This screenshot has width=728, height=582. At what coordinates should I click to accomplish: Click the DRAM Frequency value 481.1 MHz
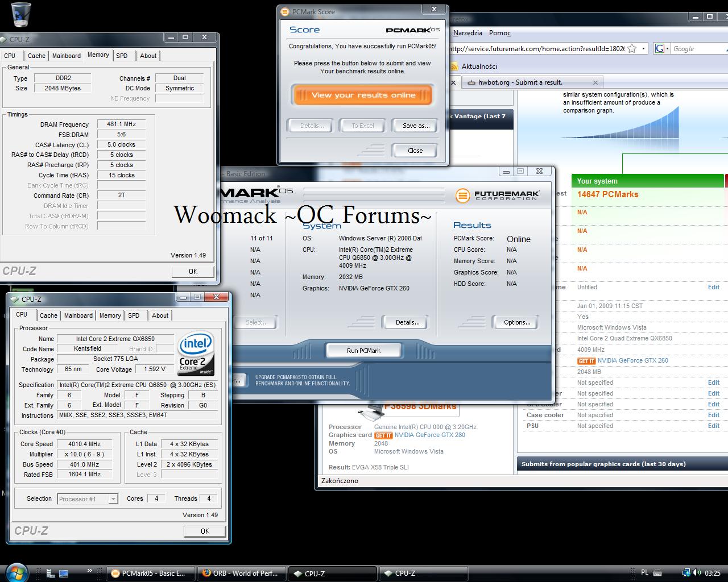click(x=121, y=124)
